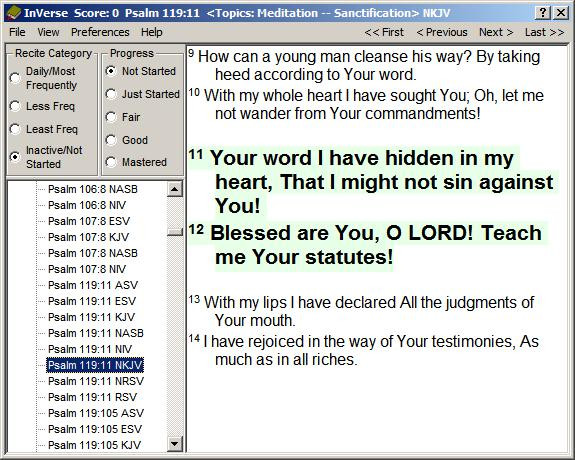Screen dimensions: 575x460
Task: Open the Help menu
Action: [x=151, y=32]
